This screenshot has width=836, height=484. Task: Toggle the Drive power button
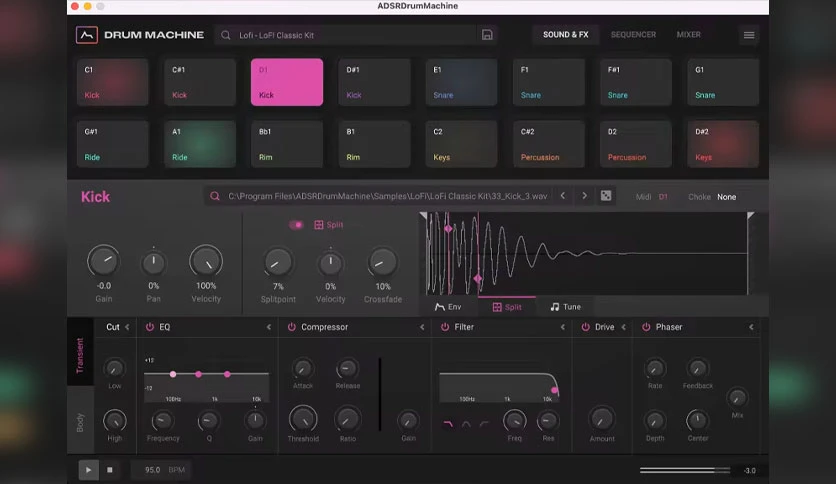585,327
